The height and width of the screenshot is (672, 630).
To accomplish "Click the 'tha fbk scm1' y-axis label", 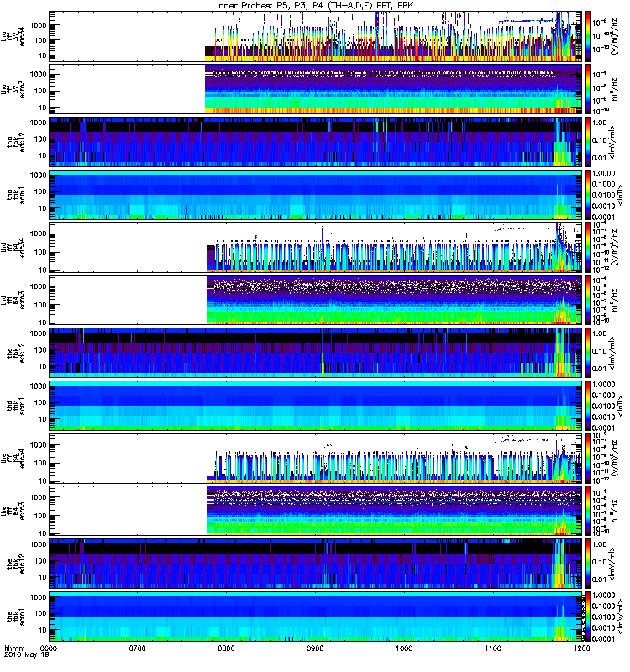I will [16, 195].
